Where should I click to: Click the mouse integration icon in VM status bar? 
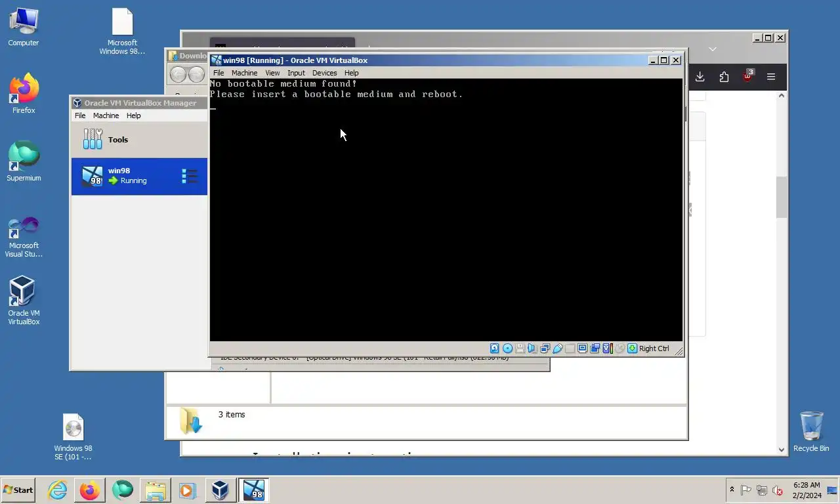(619, 348)
